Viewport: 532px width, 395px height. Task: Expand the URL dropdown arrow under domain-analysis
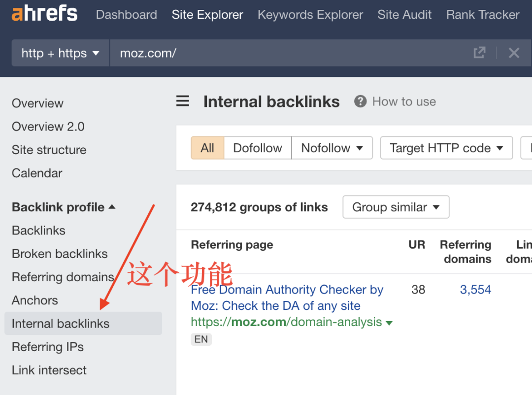(390, 323)
